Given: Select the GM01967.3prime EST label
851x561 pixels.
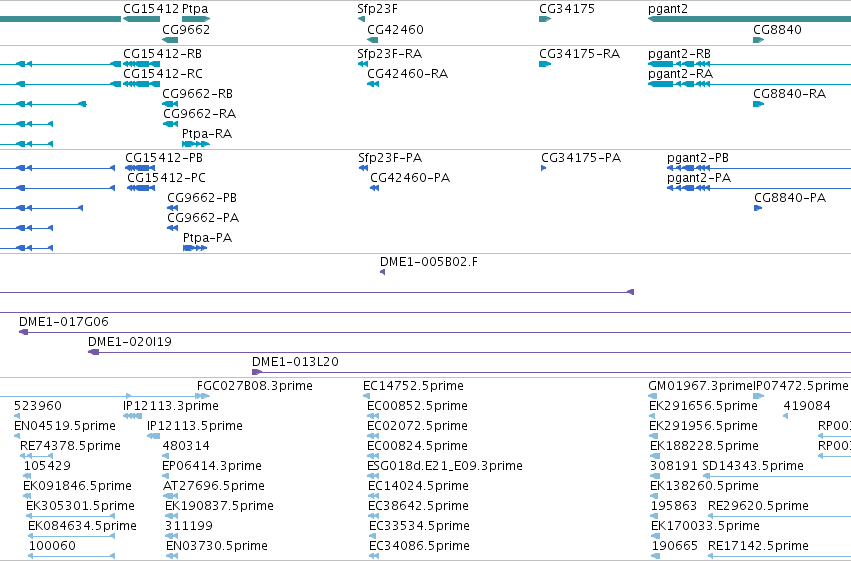Looking at the screenshot, I should pyautogui.click(x=700, y=386).
